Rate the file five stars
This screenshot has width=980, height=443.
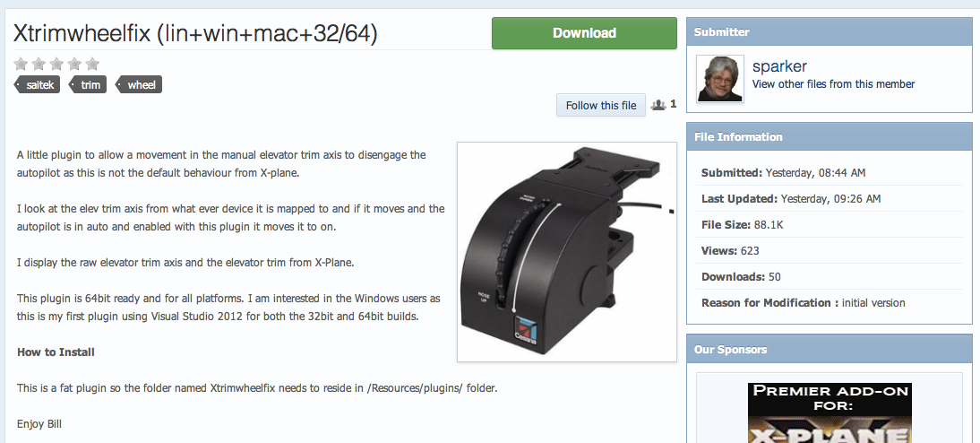click(x=92, y=64)
